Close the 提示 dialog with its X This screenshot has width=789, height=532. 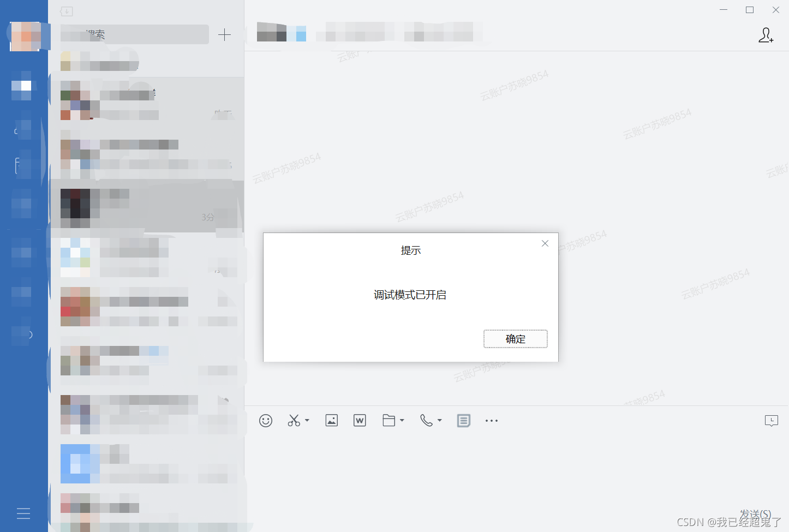click(x=545, y=243)
